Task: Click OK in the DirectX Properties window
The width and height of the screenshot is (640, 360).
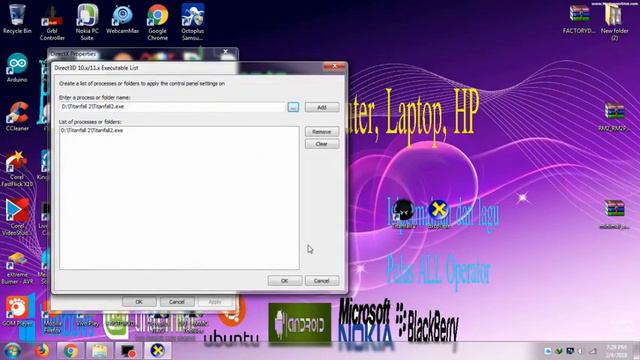Action: [x=139, y=302]
